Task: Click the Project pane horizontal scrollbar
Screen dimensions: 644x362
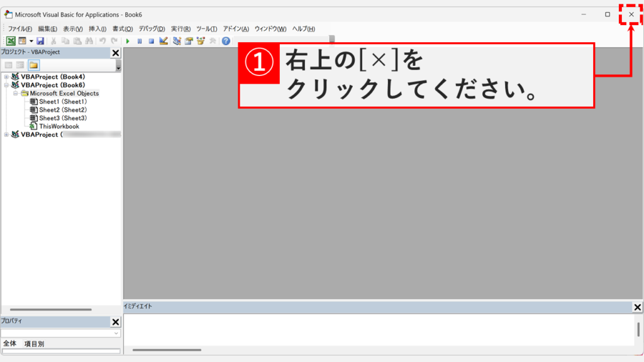Action: coord(50,309)
